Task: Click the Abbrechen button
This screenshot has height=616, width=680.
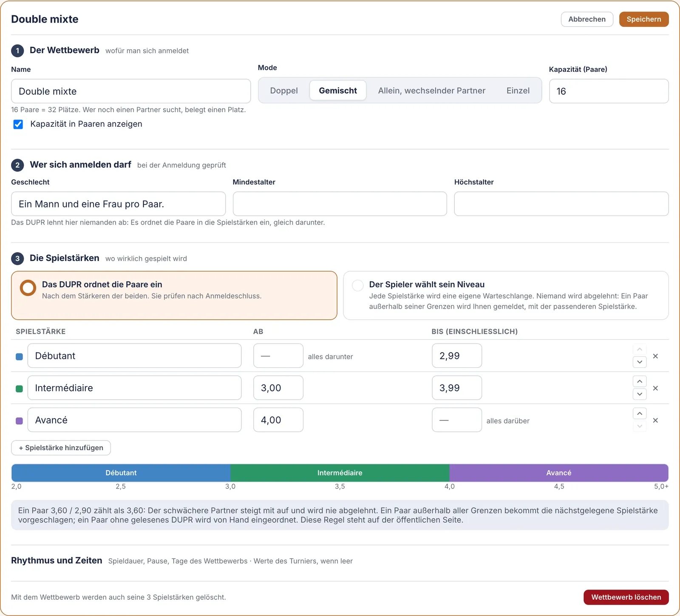Action: click(x=587, y=19)
